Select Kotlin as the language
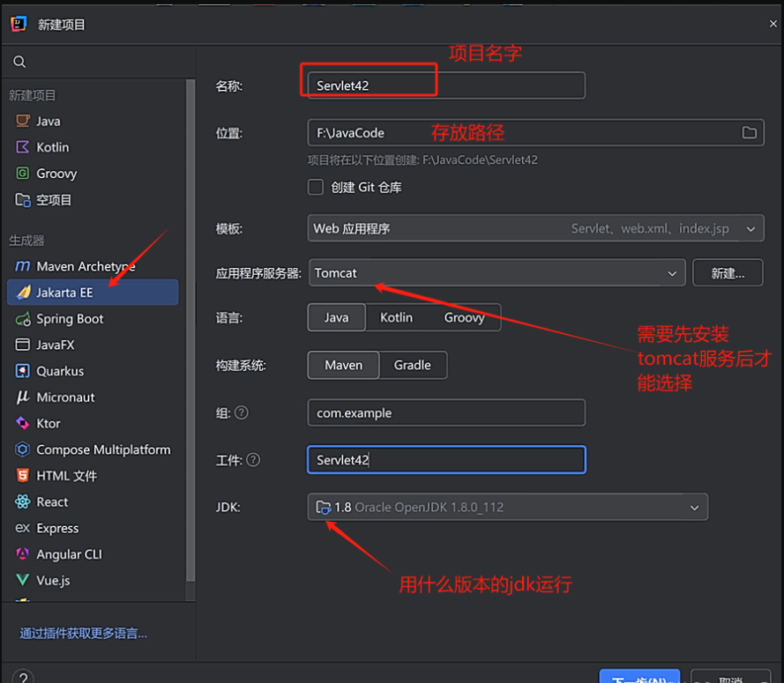This screenshot has width=784, height=683. [397, 317]
